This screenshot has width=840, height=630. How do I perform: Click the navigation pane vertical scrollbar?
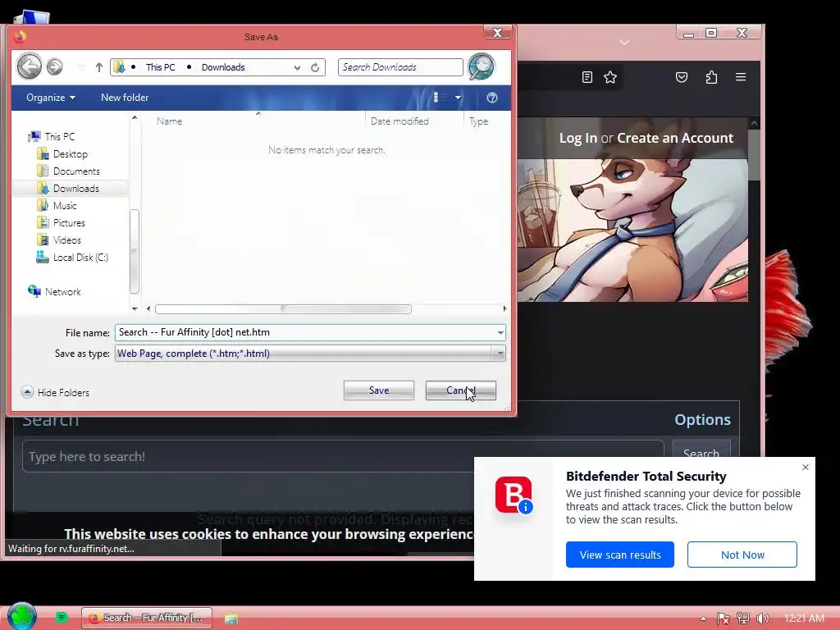pos(135,252)
